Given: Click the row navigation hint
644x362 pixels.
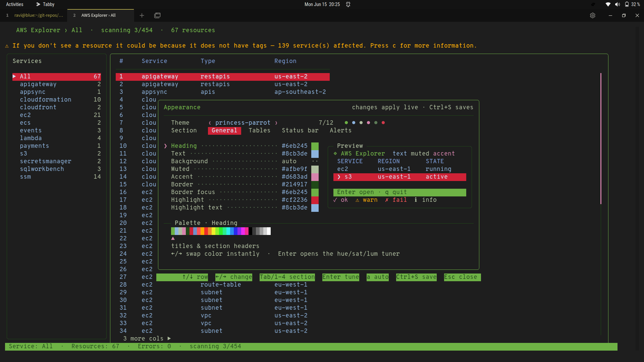Looking at the screenshot, I should tap(195, 277).
